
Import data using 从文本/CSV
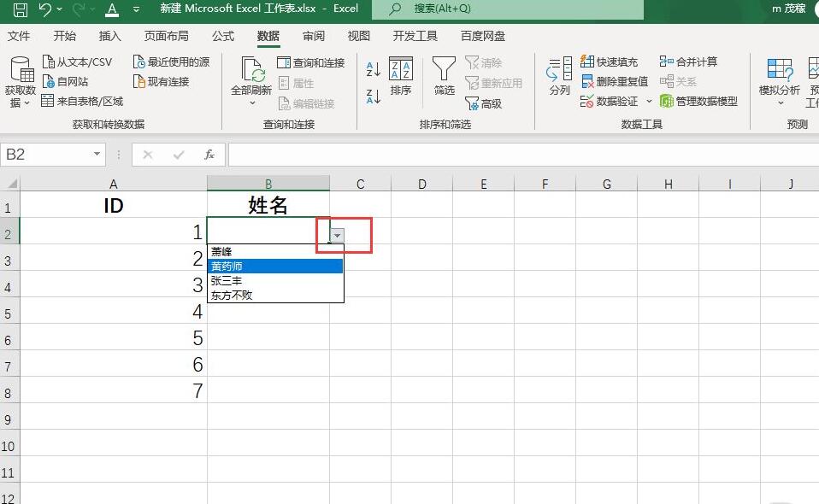pos(77,62)
